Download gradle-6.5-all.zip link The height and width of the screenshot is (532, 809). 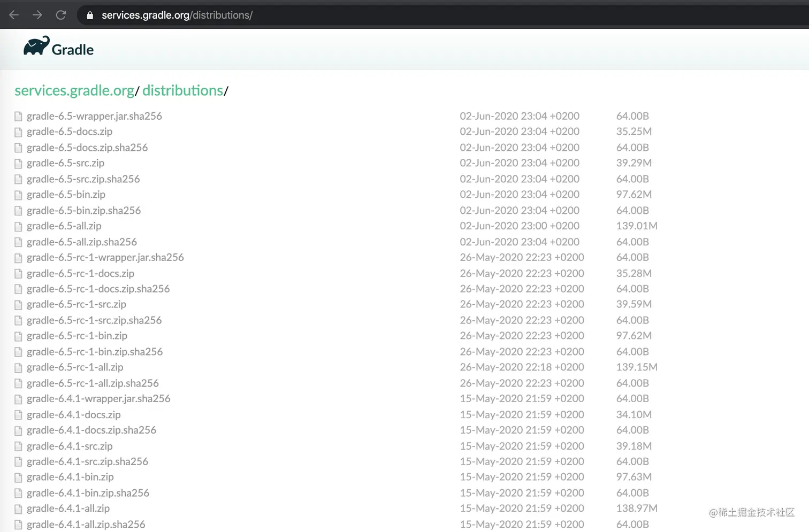(64, 226)
